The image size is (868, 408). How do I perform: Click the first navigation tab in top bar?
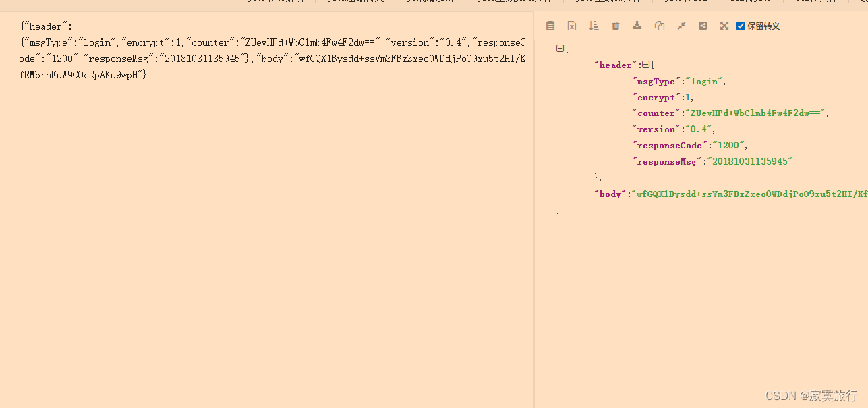pyautogui.click(x=277, y=1)
